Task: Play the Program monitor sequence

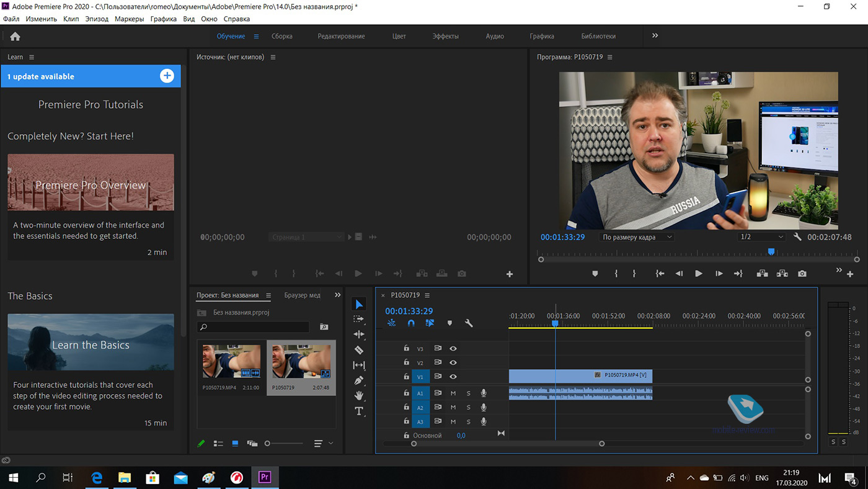Action: point(699,274)
